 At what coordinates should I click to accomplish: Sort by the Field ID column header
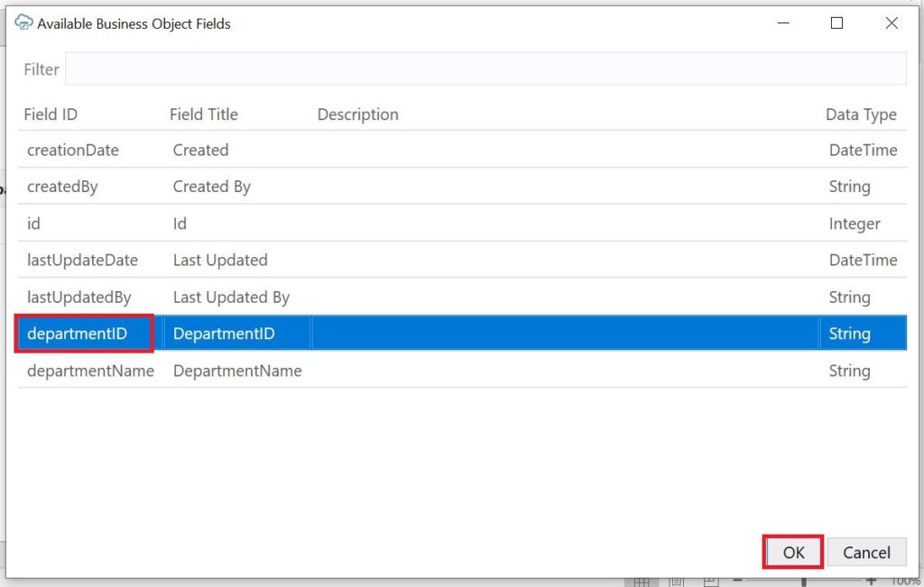point(51,115)
